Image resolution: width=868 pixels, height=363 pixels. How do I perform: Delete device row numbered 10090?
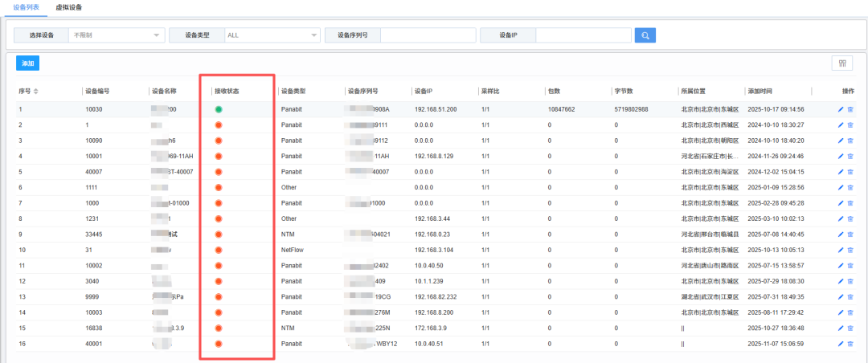click(850, 141)
